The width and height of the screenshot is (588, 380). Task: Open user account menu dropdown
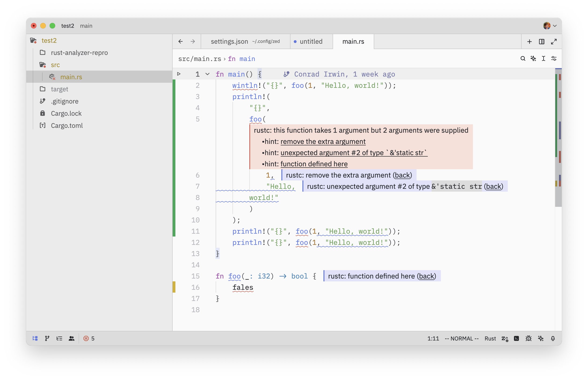pyautogui.click(x=549, y=26)
